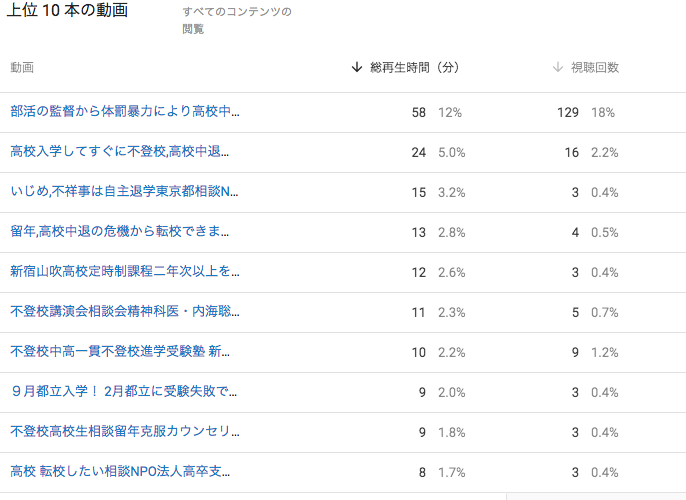Viewport: 686px width, 500px height.
Task: Click the 58 minutes watch time value
Action: pyautogui.click(x=419, y=112)
